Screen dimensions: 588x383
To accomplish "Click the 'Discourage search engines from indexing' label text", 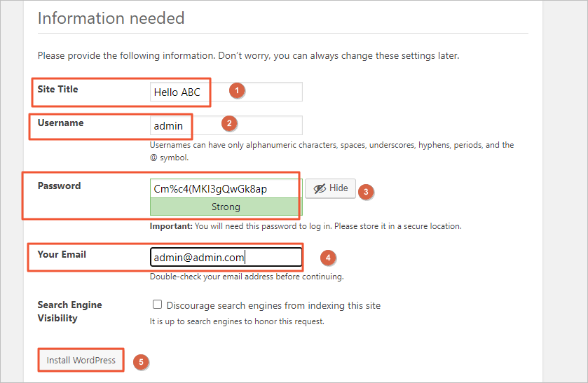I will (273, 305).
